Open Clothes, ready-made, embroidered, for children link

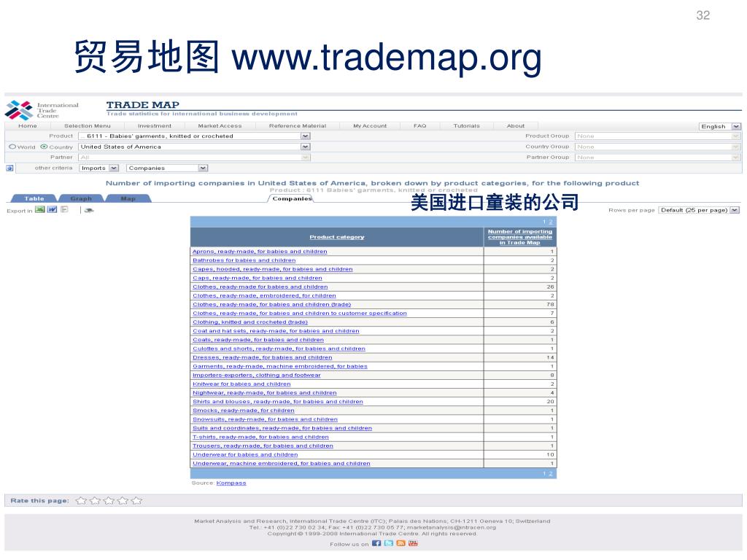264,295
